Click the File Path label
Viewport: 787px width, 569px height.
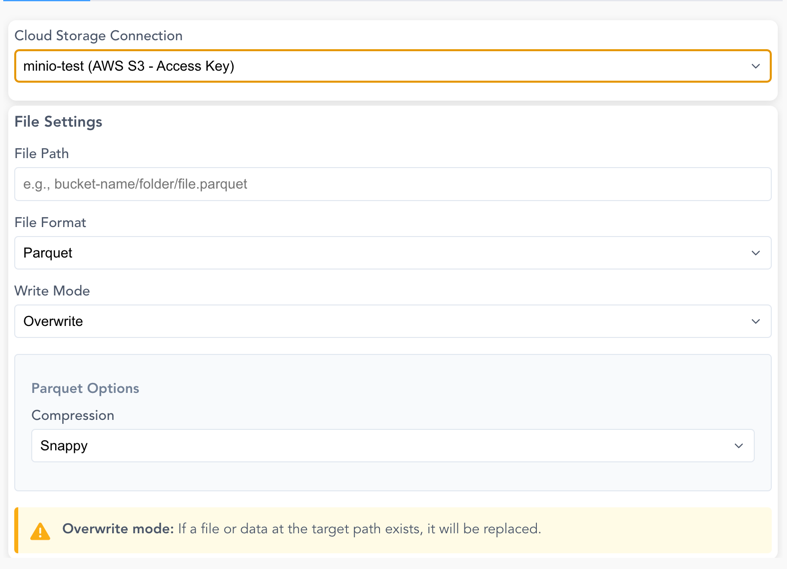click(42, 154)
